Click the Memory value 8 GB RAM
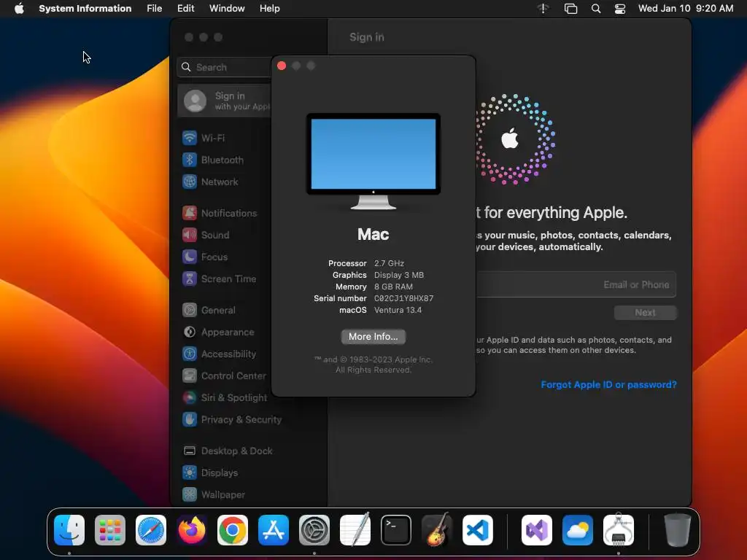Viewport: 747px width, 560px height. click(393, 287)
